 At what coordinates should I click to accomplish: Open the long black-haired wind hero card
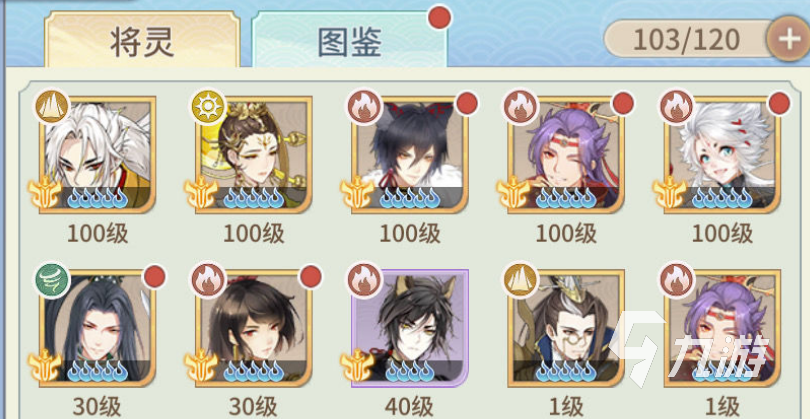pos(97,328)
